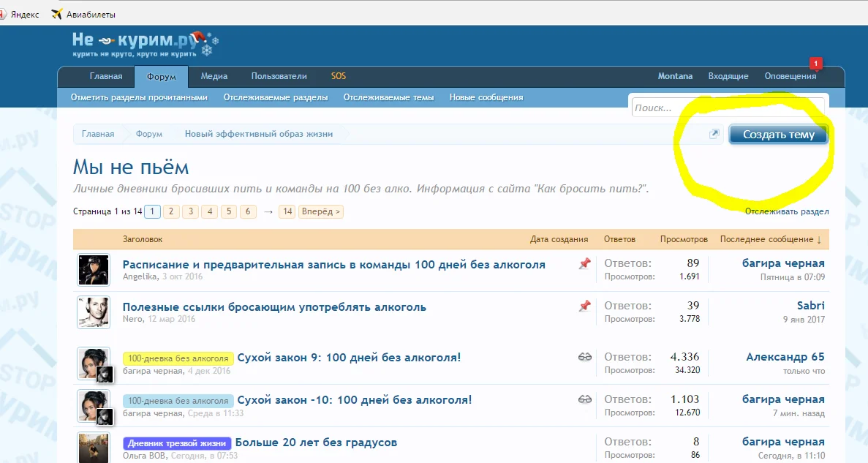Open the SOS navigation tab
This screenshot has width=868, height=463.
click(338, 76)
